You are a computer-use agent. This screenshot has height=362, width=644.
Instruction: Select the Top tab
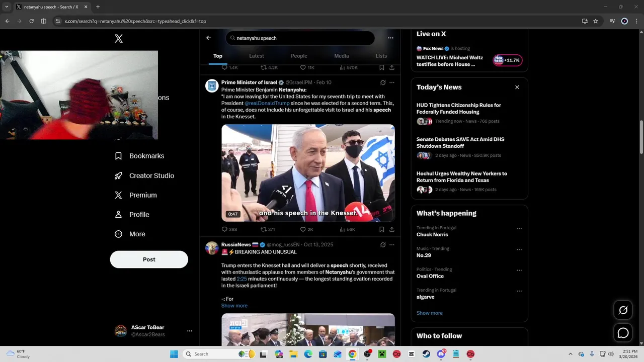coord(218,56)
